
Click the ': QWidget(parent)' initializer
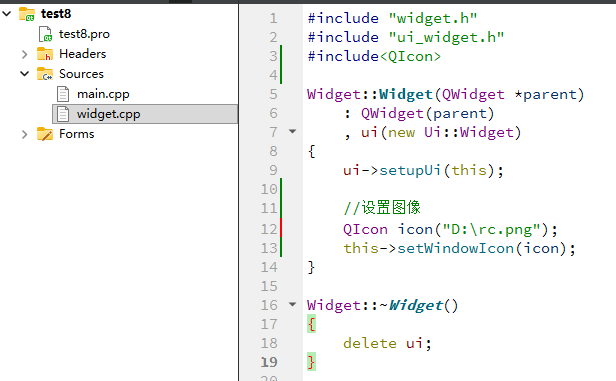(419, 114)
